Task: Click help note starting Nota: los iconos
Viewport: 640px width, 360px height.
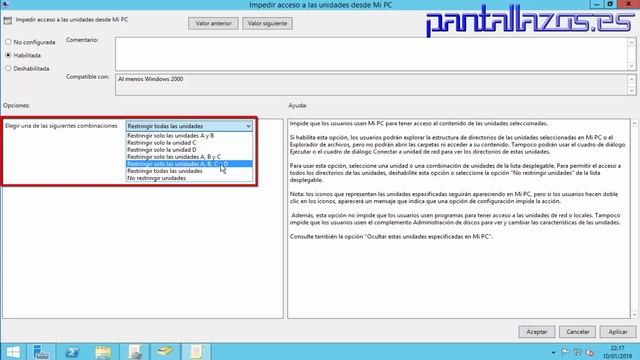Action: coord(455,198)
